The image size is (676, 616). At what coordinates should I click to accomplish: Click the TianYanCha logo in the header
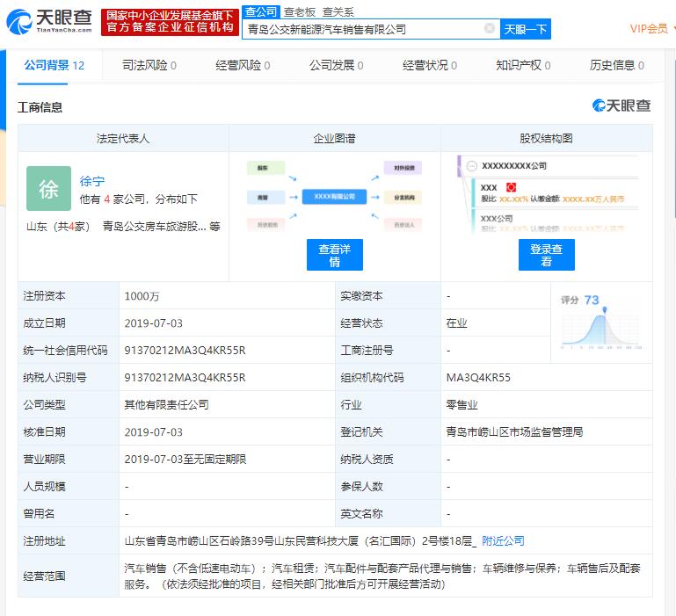pyautogui.click(x=49, y=20)
